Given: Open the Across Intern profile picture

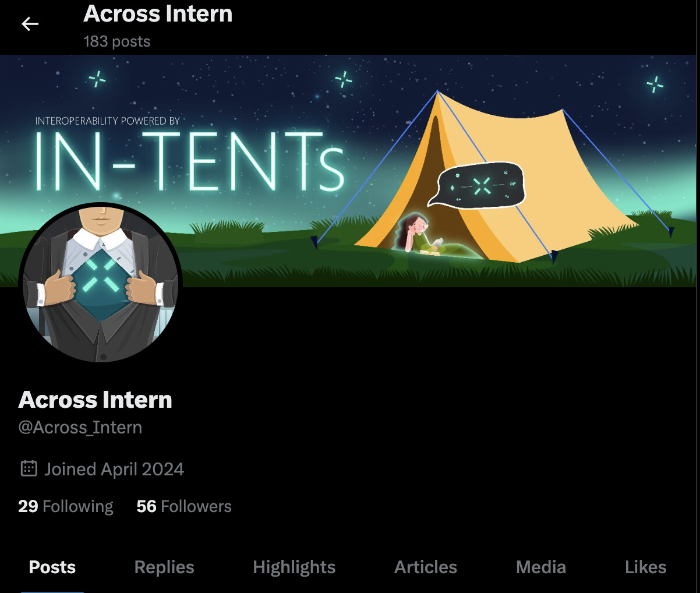Looking at the screenshot, I should 101,283.
